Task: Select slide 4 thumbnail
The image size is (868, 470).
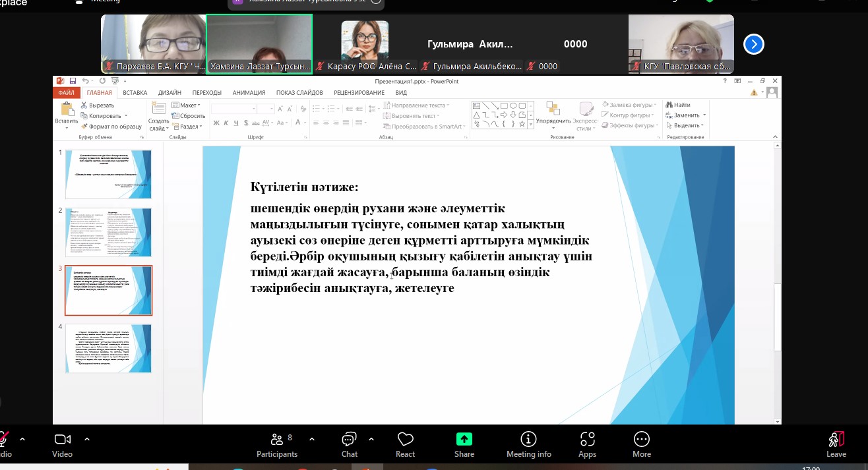Action: pos(109,348)
